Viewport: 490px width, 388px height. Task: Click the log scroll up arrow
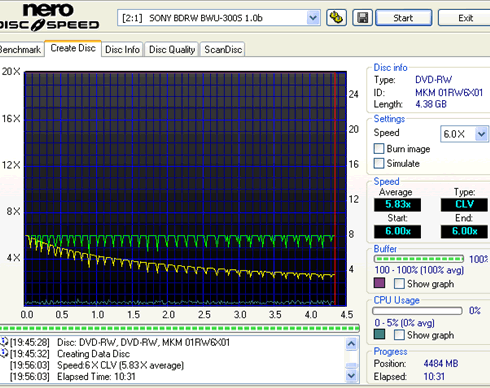[351, 343]
